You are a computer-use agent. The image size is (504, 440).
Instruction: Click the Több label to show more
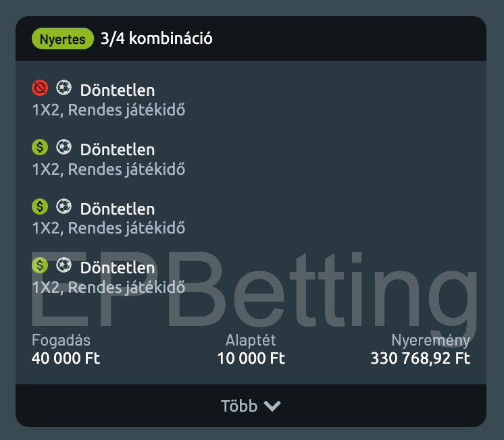tap(239, 406)
